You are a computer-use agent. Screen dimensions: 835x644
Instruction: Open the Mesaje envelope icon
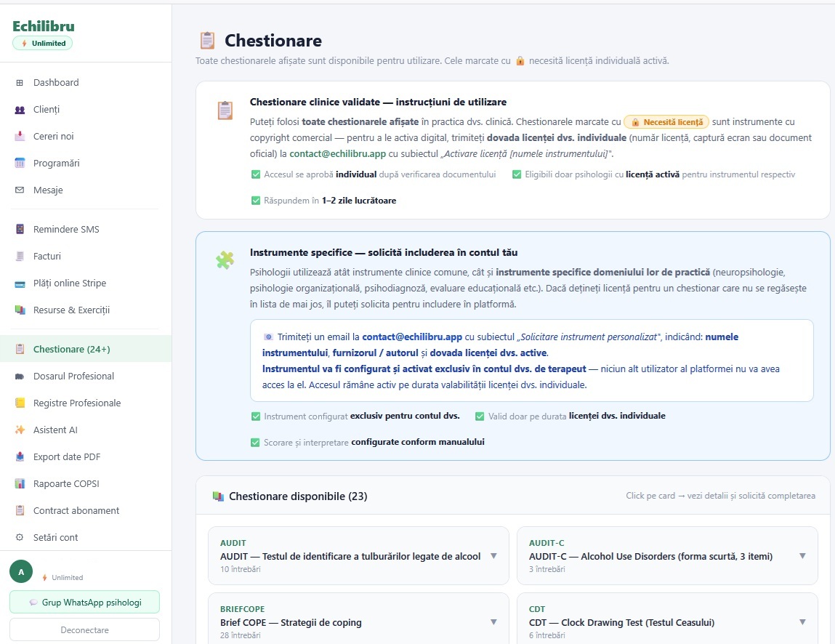point(20,190)
